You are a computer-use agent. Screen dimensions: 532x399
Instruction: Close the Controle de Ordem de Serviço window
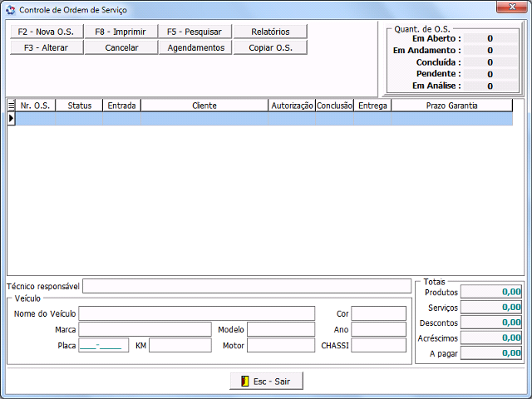point(512,7)
